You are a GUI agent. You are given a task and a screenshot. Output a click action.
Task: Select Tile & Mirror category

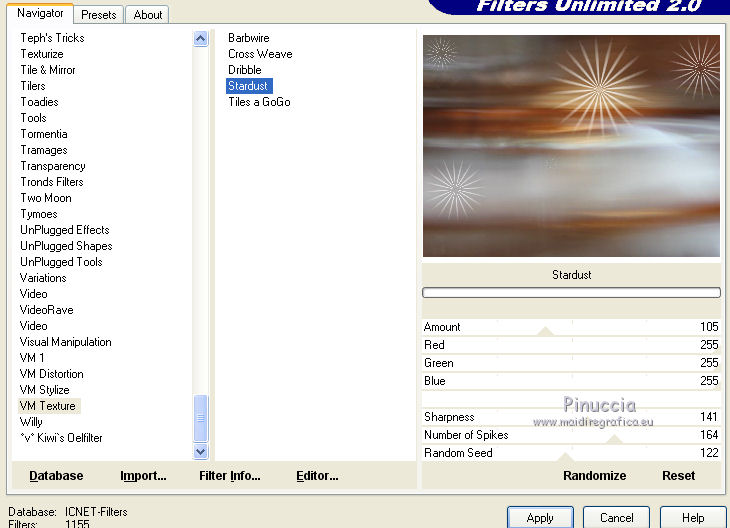[x=47, y=70]
